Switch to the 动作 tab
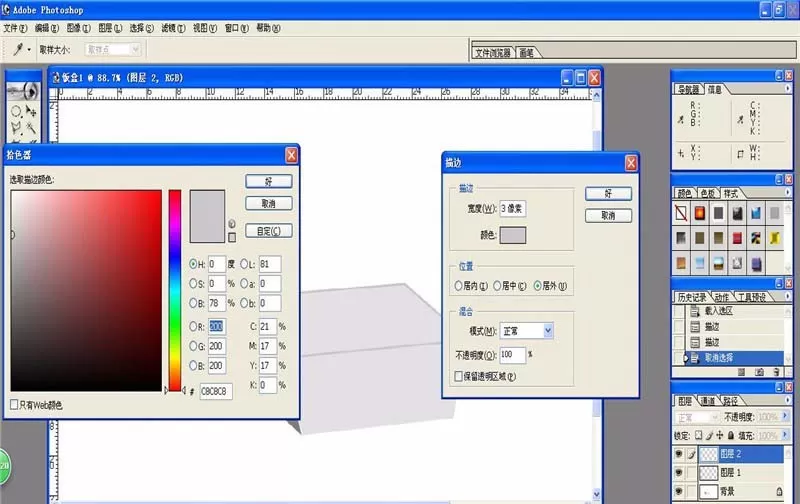Image resolution: width=800 pixels, height=504 pixels. pos(721,297)
